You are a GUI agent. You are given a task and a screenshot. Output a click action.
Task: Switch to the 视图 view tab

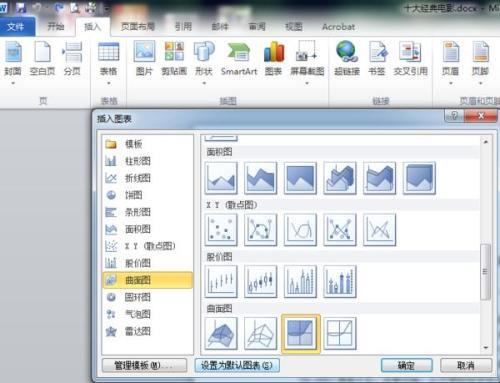(x=294, y=26)
